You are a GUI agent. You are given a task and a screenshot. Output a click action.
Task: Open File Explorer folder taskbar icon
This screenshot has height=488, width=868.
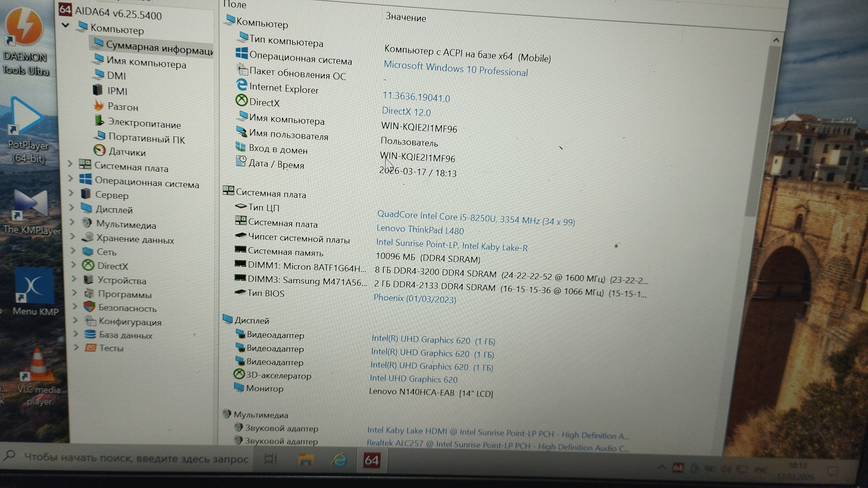coord(306,460)
